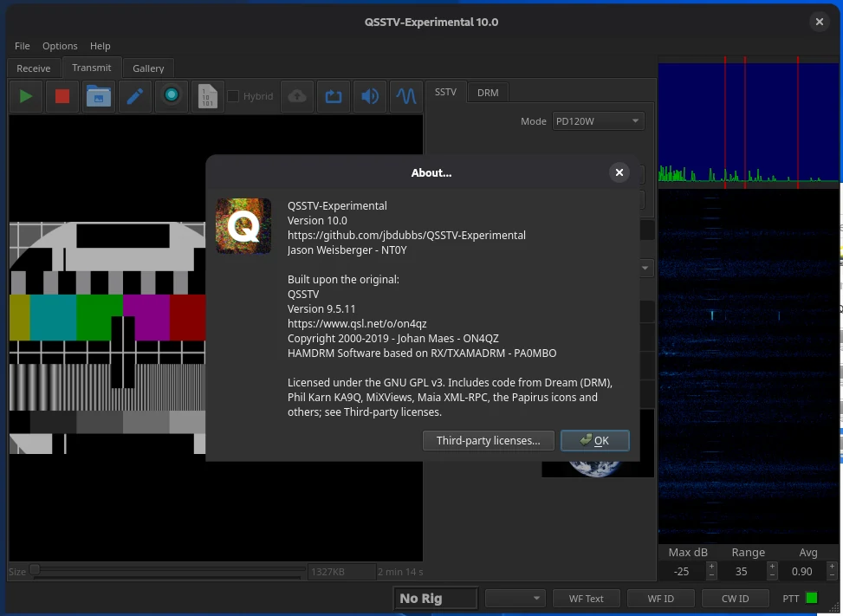This screenshot has height=616, width=843.
Task: Open the File menu
Action: [22, 46]
